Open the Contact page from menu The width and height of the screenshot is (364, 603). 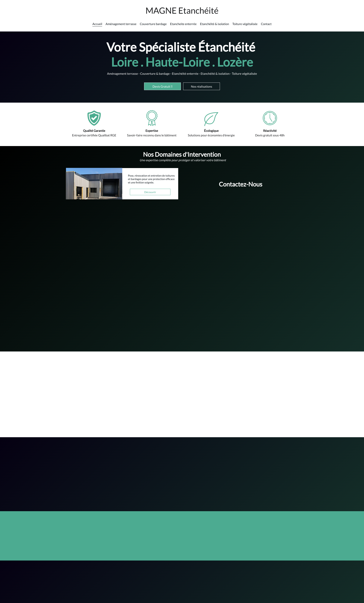266,24
